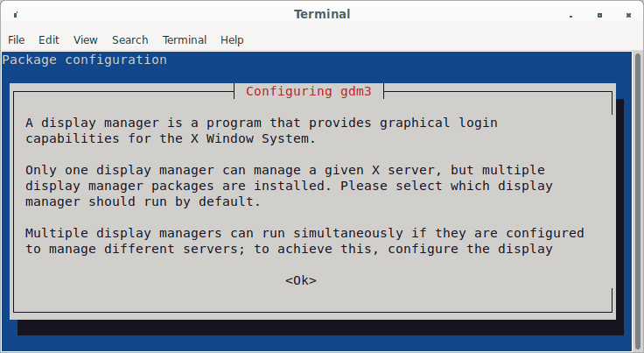Click the Terminal window title text
Screen dimensions: 644x353
322,14
